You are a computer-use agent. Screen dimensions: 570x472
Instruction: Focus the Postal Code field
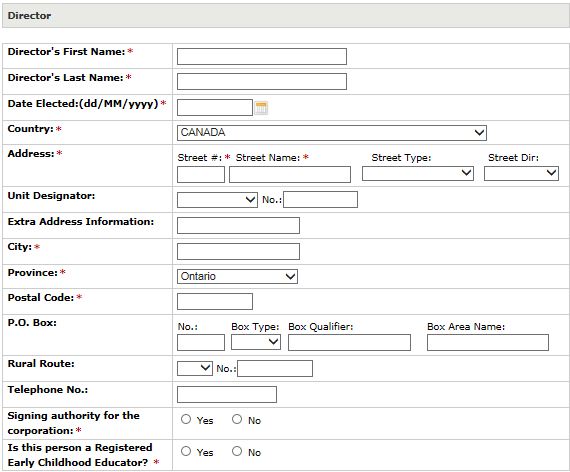point(215,301)
